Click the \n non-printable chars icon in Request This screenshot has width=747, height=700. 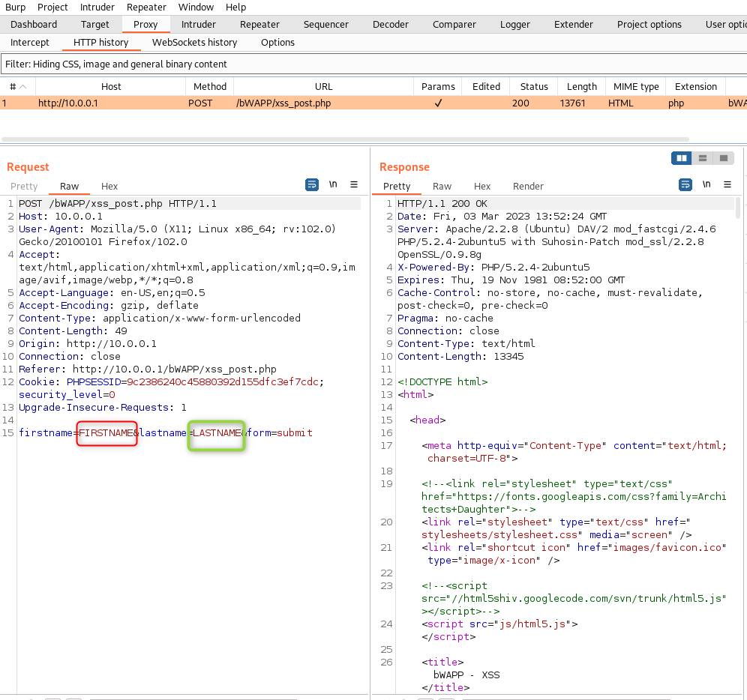tap(333, 184)
